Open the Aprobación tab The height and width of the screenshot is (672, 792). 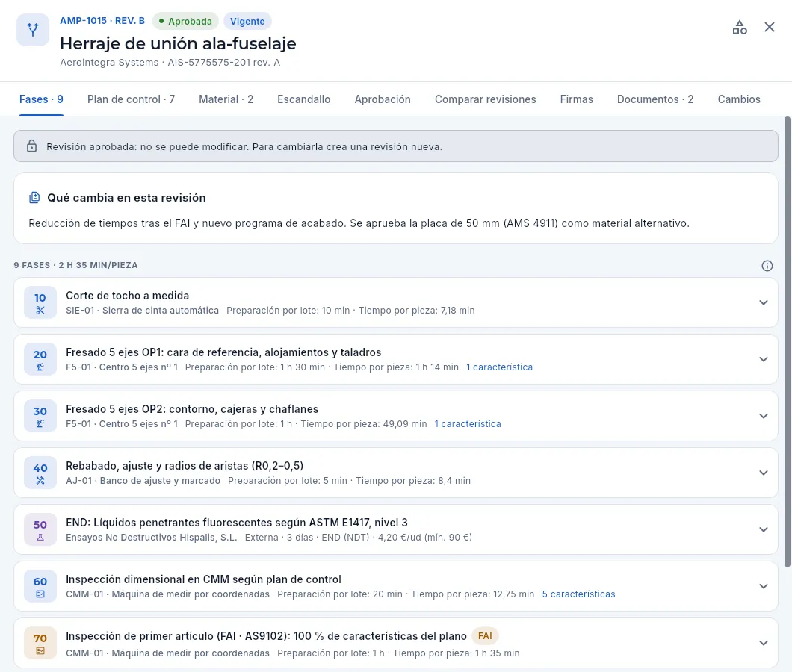383,99
